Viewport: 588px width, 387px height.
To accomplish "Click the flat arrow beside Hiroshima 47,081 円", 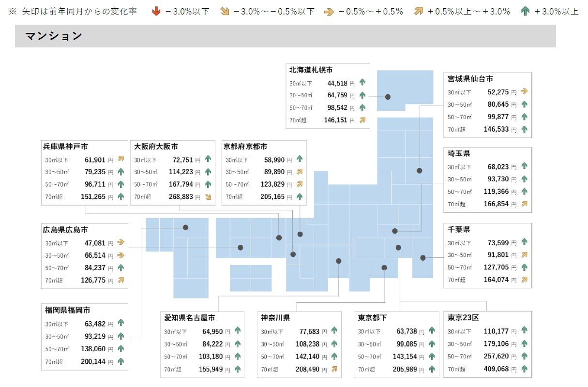I will [x=121, y=243].
